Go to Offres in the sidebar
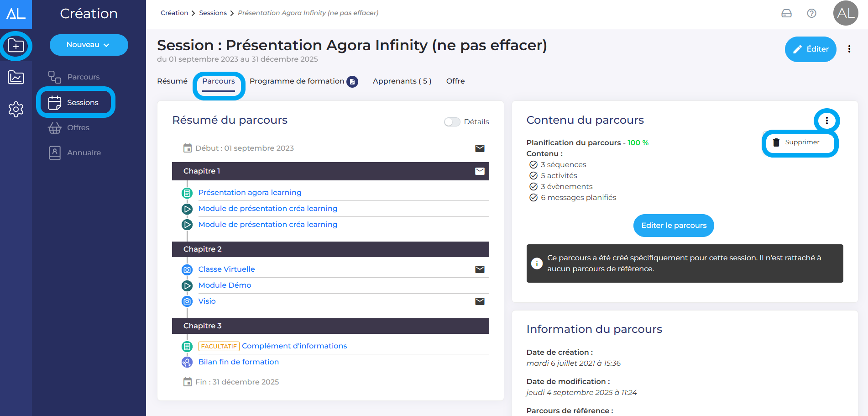The image size is (868, 416). [78, 128]
